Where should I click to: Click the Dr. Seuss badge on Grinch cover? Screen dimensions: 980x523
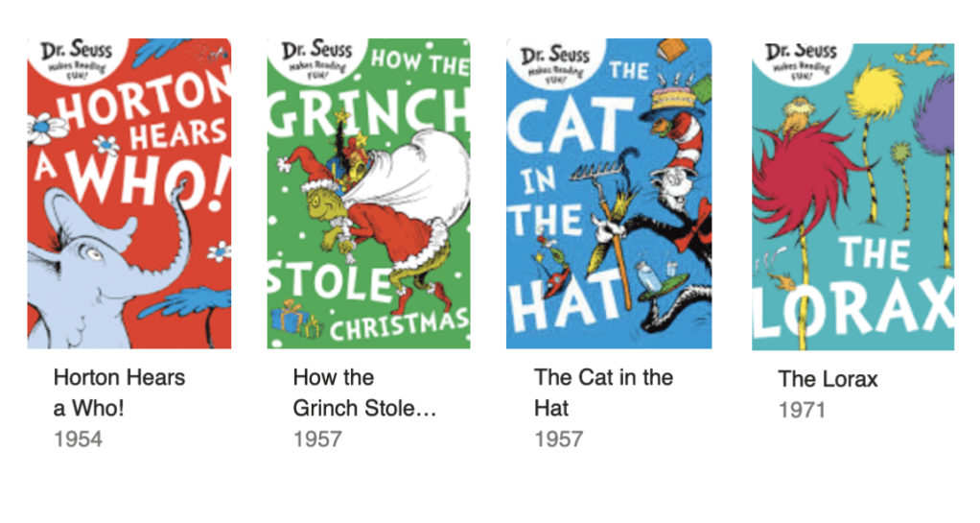tap(314, 57)
